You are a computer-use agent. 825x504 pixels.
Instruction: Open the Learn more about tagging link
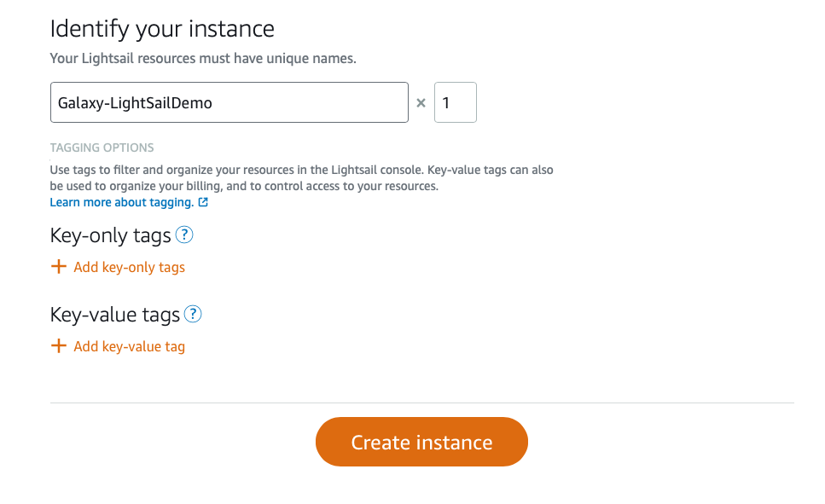122,202
